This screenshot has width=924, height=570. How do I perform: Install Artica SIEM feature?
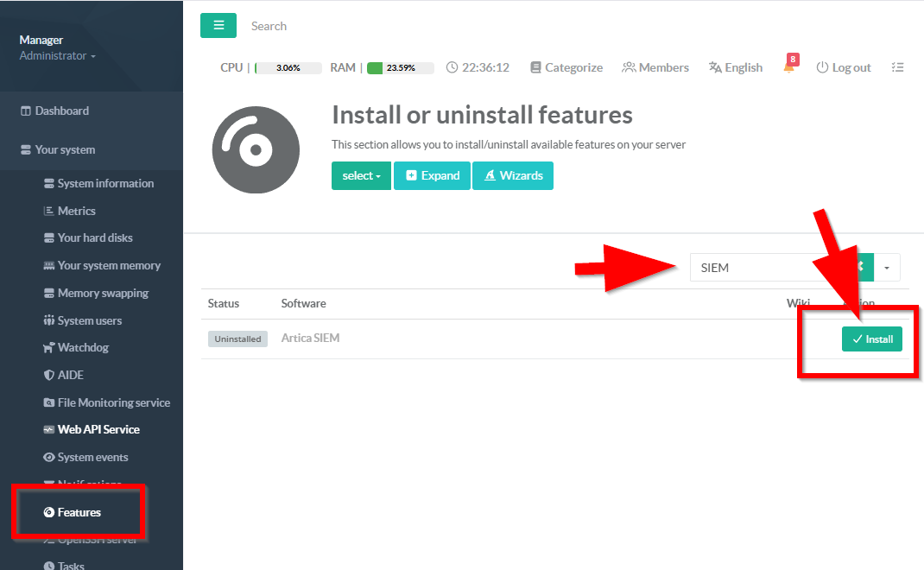[x=871, y=339]
